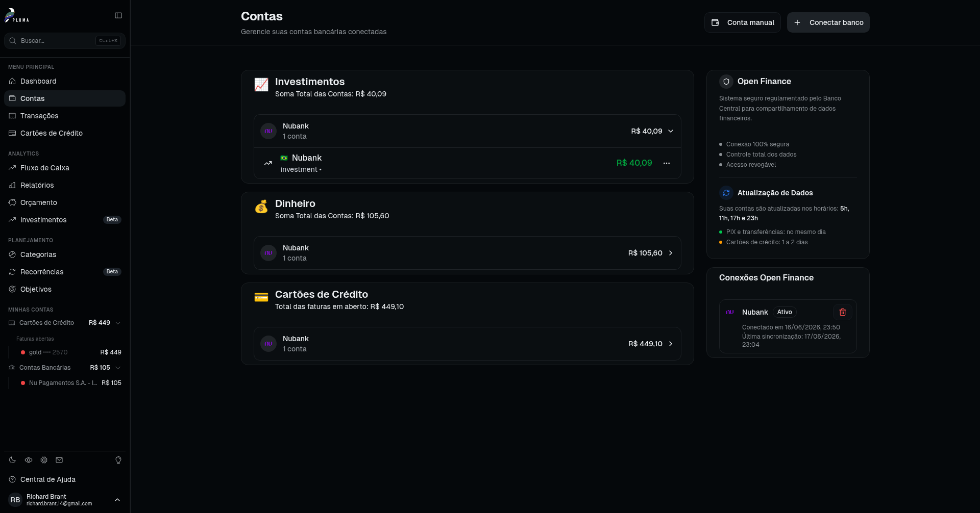This screenshot has height=513, width=980.
Task: Select Contas menu item
Action: coord(65,98)
